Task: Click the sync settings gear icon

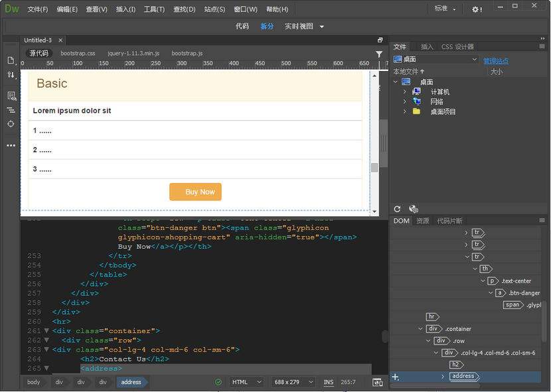Action: 477,9
